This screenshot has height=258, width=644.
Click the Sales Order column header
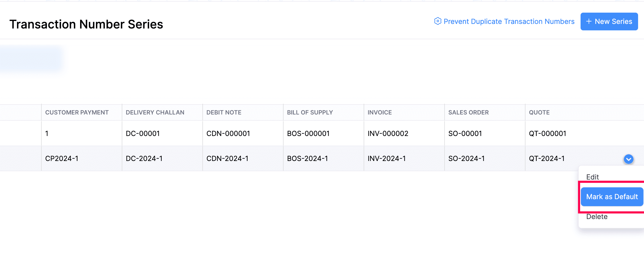[x=468, y=112]
